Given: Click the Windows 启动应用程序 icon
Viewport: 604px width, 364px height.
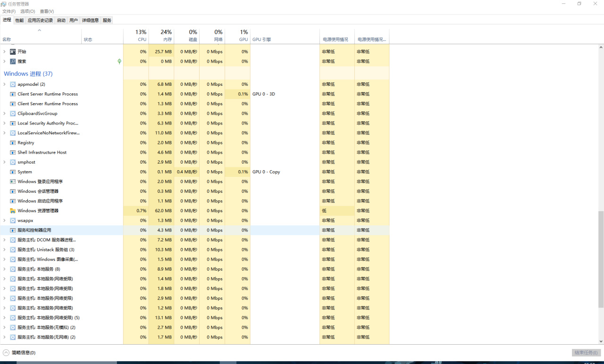Looking at the screenshot, I should tap(13, 201).
